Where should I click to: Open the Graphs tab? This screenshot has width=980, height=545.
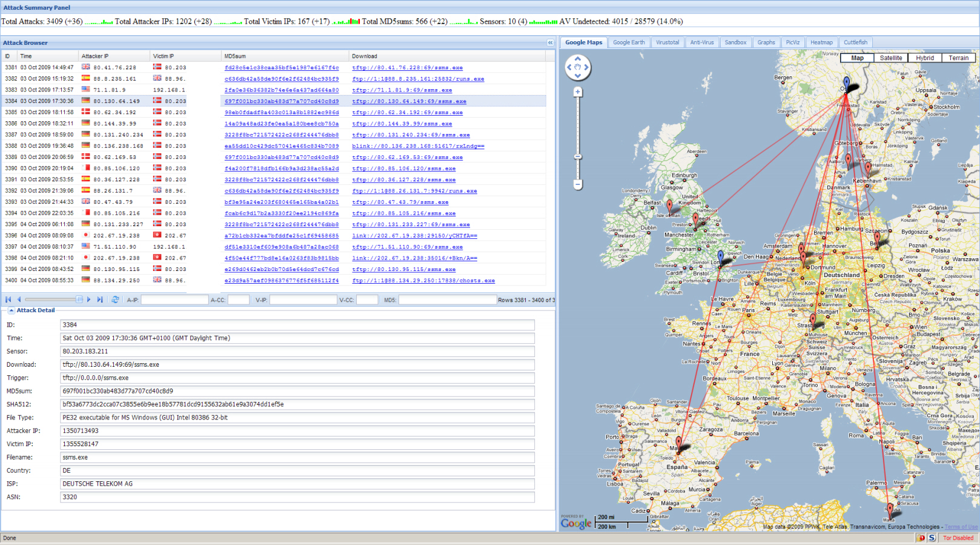point(766,42)
